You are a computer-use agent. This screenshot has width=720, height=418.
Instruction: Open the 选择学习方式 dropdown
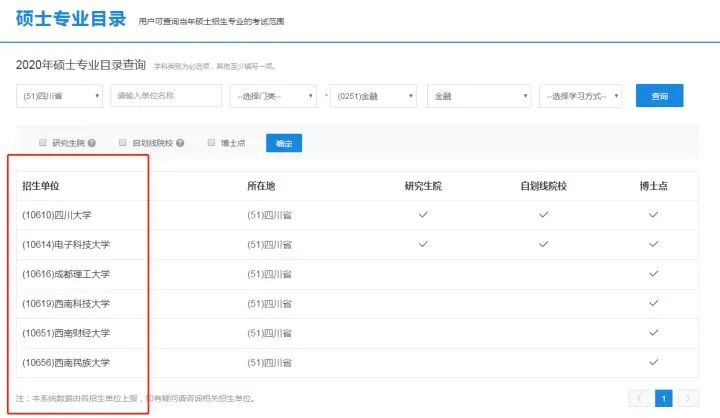point(581,96)
